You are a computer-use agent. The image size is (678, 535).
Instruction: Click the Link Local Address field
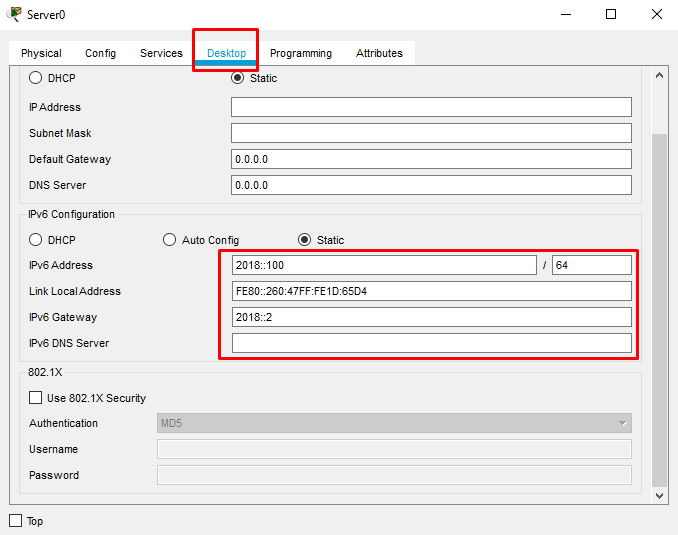tap(432, 291)
